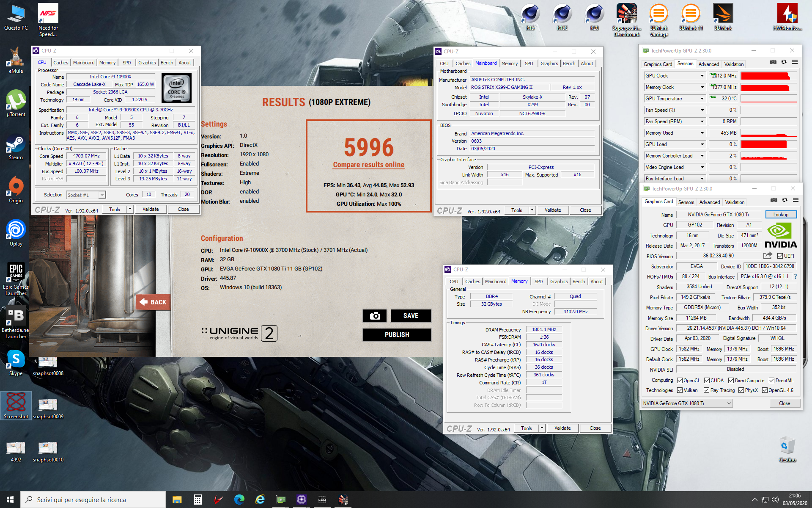
Task: Click the GPU Load red sensor graph
Action: 768,144
